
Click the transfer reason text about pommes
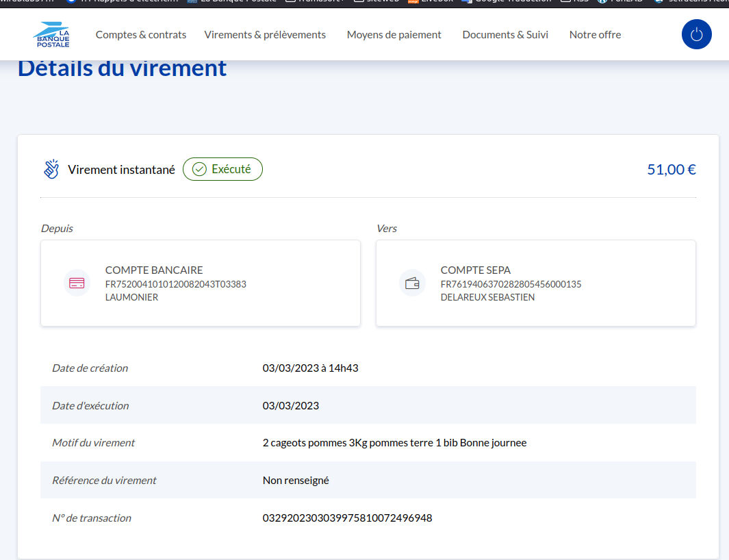394,443
